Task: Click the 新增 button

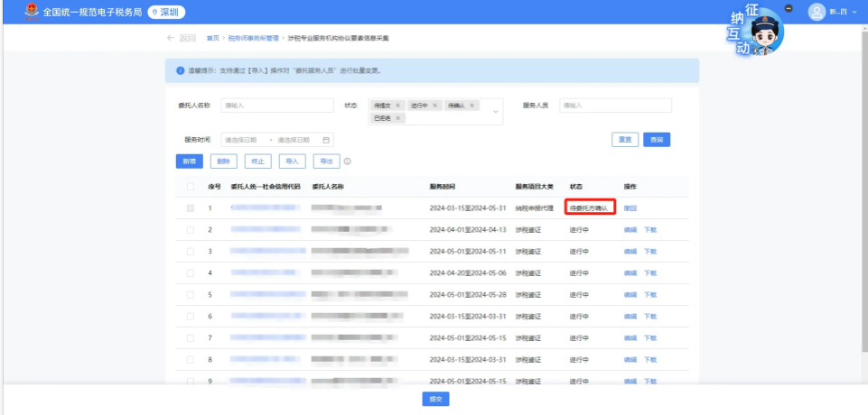Action: point(190,161)
